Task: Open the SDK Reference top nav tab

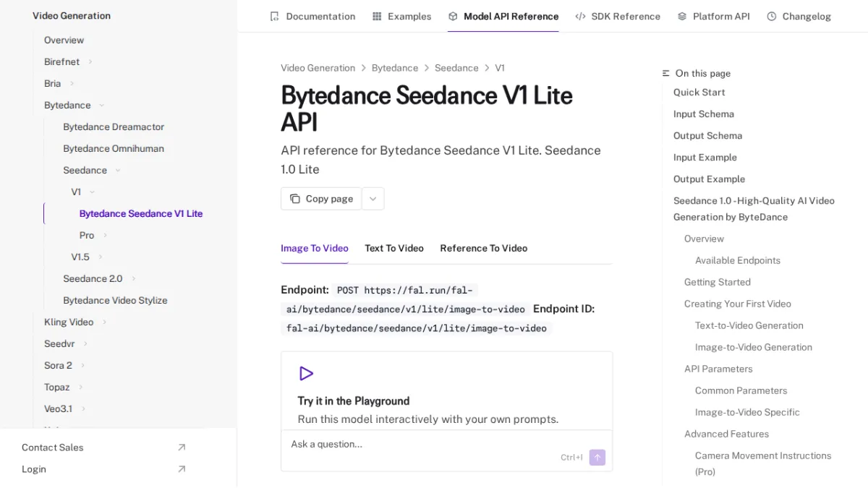Action: tap(618, 16)
